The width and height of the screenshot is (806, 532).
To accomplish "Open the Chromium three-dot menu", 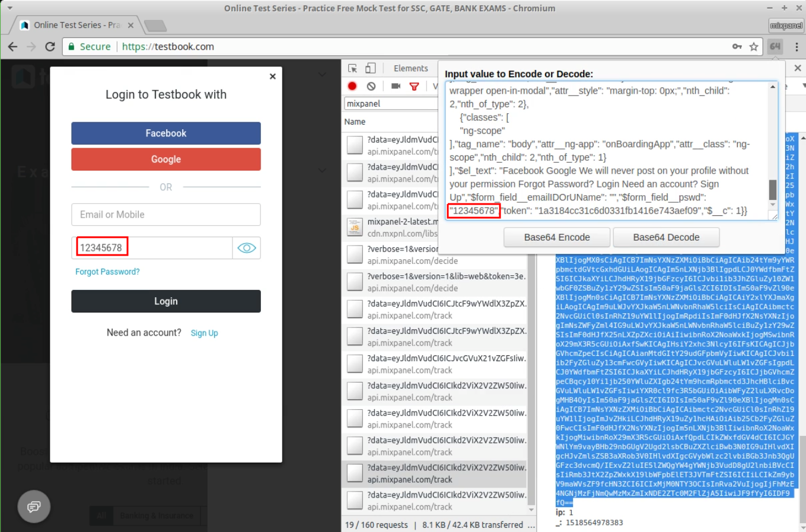I will pyautogui.click(x=797, y=46).
